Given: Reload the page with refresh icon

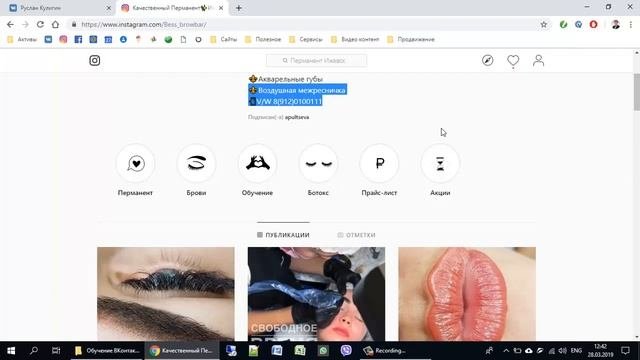Looking at the screenshot, I should click(40, 24).
